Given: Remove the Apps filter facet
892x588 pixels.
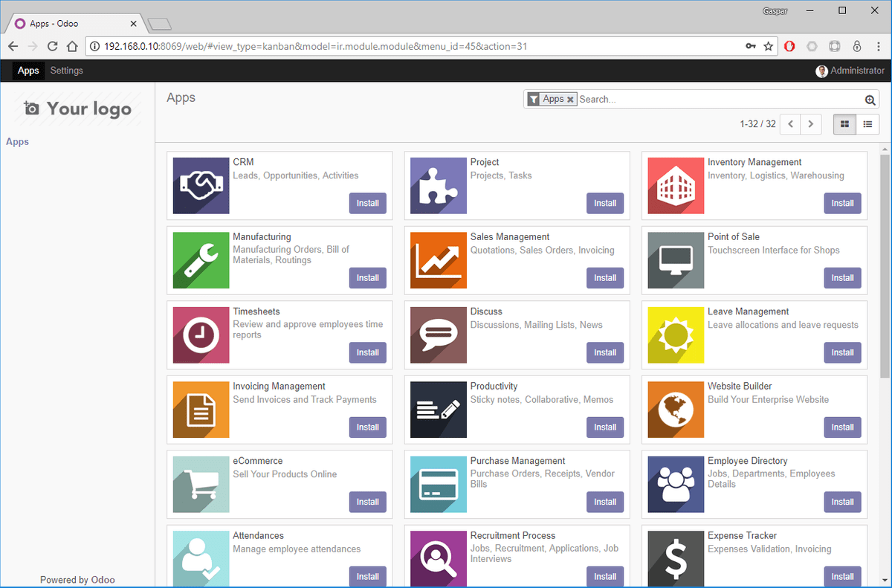Looking at the screenshot, I should tap(570, 99).
